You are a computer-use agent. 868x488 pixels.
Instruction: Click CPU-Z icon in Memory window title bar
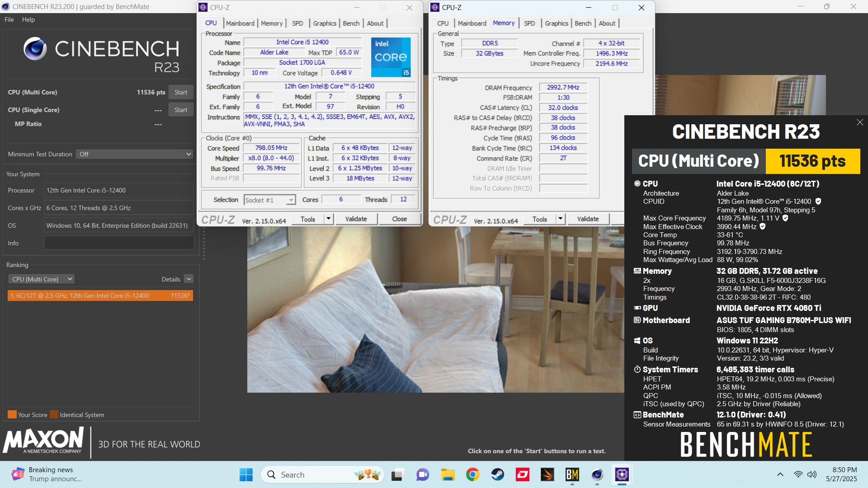(435, 7)
